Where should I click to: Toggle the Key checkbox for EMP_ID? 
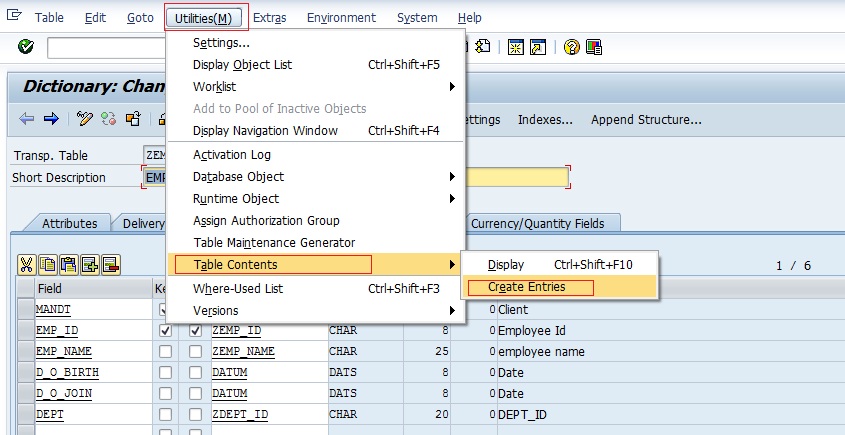pyautogui.click(x=165, y=330)
